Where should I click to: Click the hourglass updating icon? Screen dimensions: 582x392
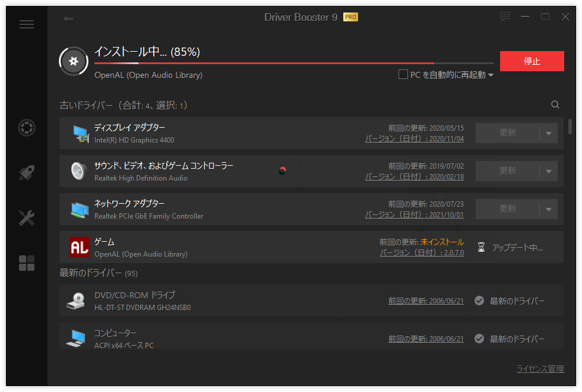481,247
